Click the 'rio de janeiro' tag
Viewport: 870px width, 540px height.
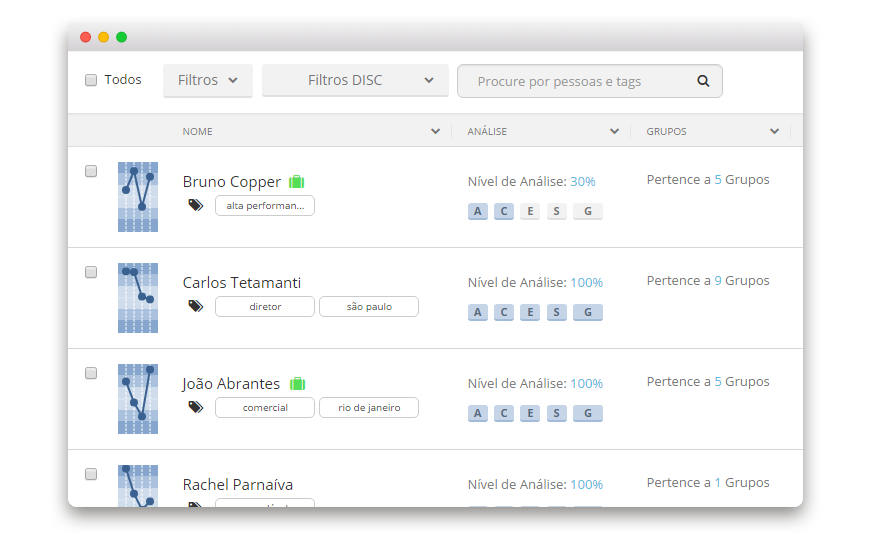click(x=369, y=407)
